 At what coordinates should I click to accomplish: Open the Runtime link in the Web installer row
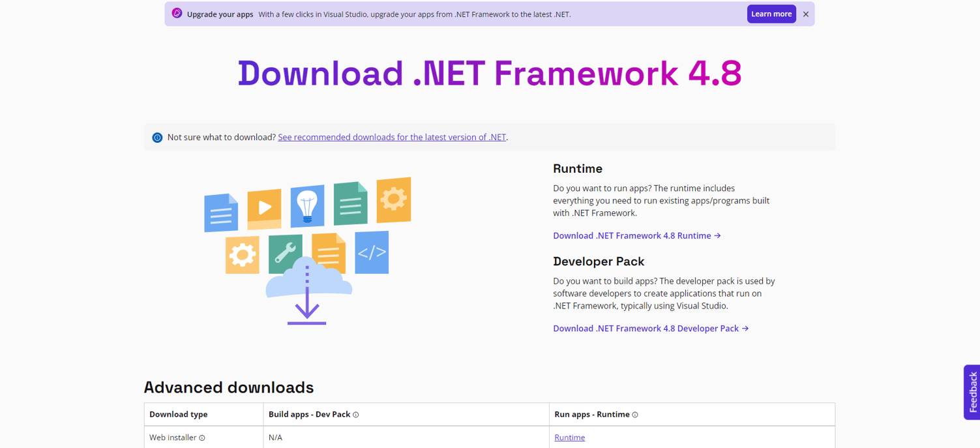click(569, 438)
